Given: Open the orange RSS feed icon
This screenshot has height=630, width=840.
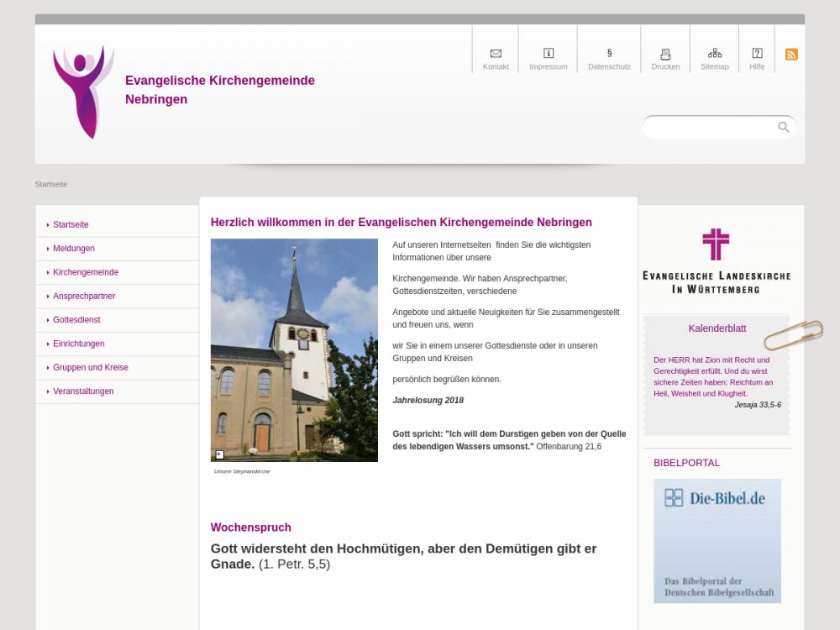Looking at the screenshot, I should point(791,55).
